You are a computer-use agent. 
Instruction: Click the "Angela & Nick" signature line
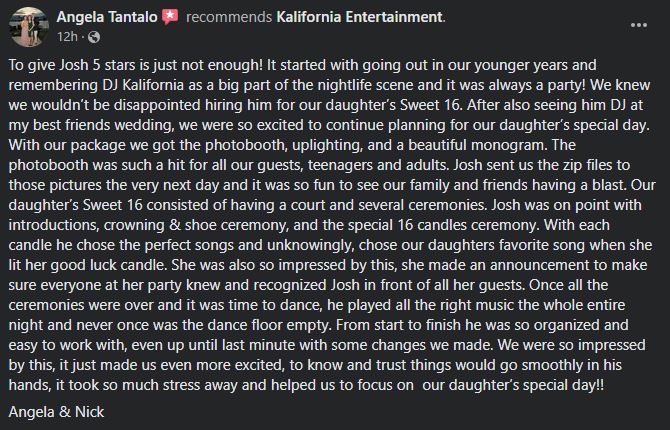tap(58, 411)
